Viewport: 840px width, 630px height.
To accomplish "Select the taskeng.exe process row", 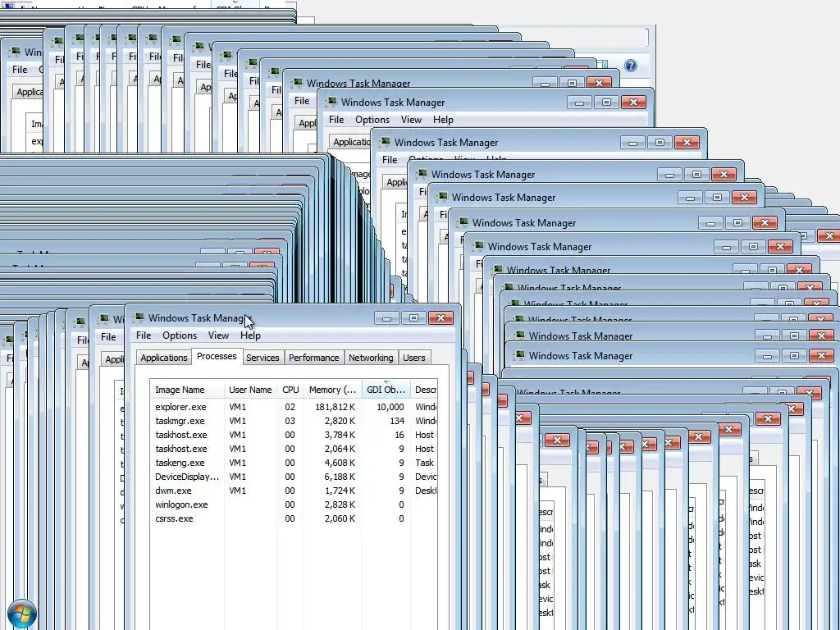I will (294, 463).
